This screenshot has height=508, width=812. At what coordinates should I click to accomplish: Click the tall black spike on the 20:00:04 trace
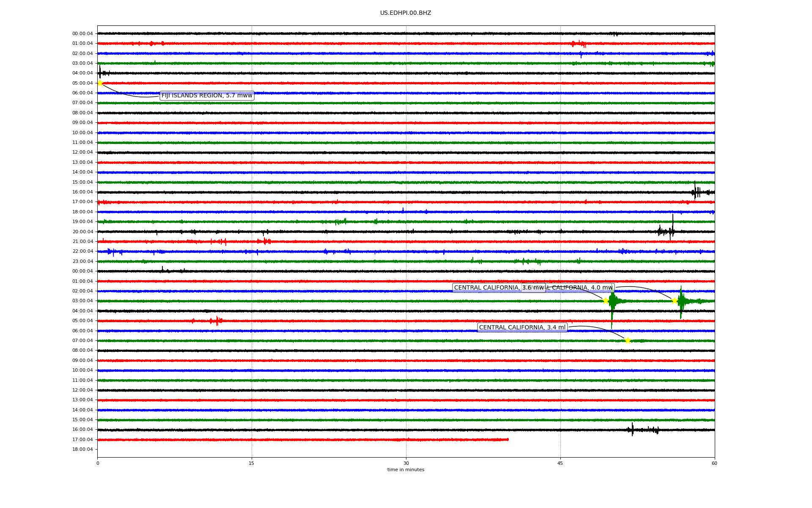672,224
